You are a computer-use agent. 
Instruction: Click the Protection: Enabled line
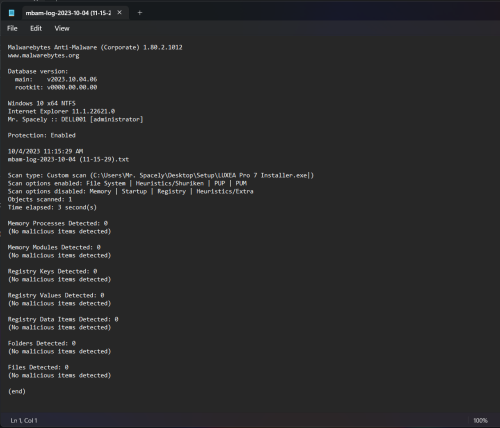(x=42, y=135)
